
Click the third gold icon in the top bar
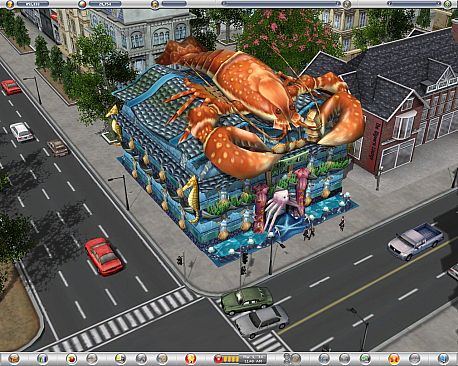(154, 4)
